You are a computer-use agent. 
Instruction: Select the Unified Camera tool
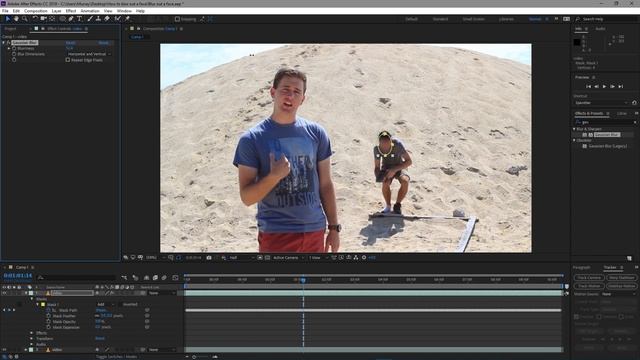click(x=43, y=19)
